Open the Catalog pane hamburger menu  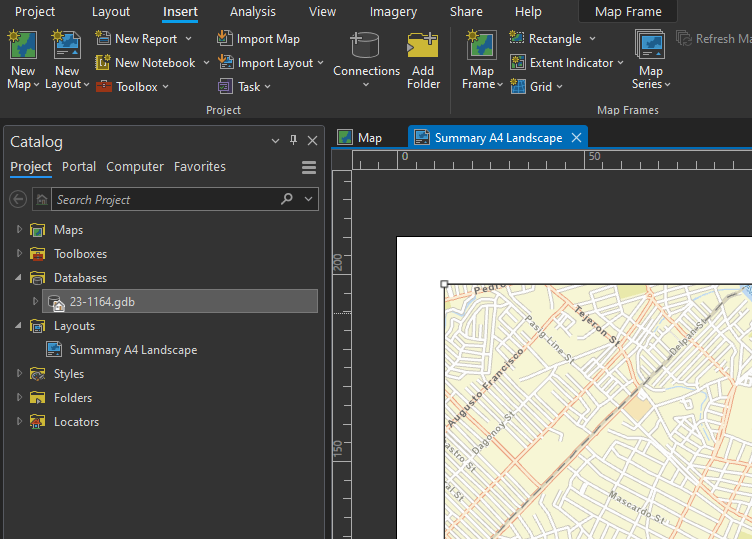point(309,168)
